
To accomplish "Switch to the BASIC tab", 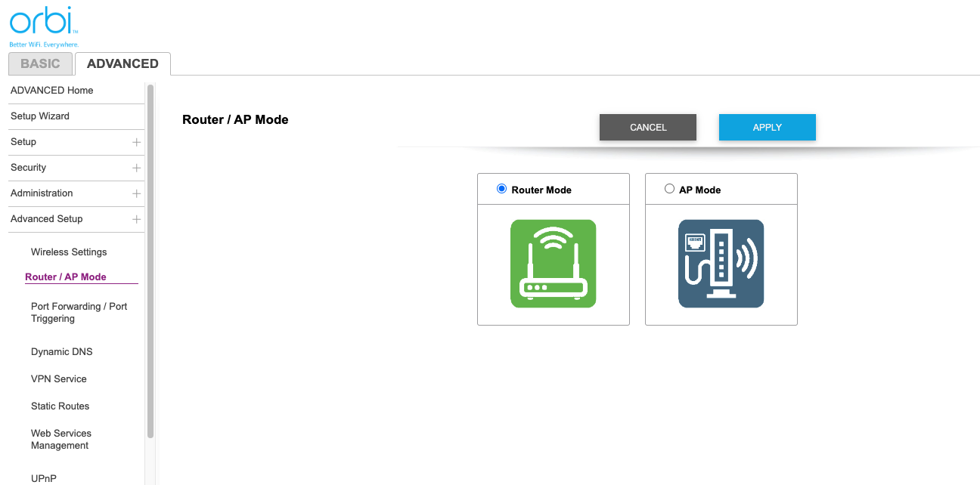I will [x=40, y=64].
